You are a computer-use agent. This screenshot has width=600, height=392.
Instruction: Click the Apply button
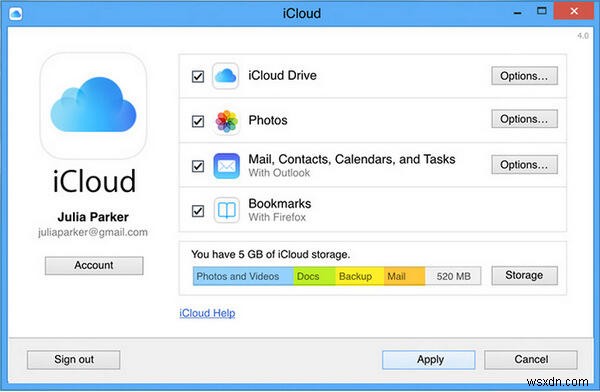click(x=429, y=359)
